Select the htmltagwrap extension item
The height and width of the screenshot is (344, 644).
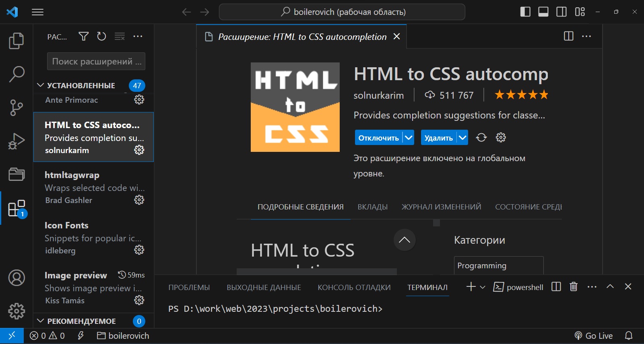pyautogui.click(x=93, y=187)
